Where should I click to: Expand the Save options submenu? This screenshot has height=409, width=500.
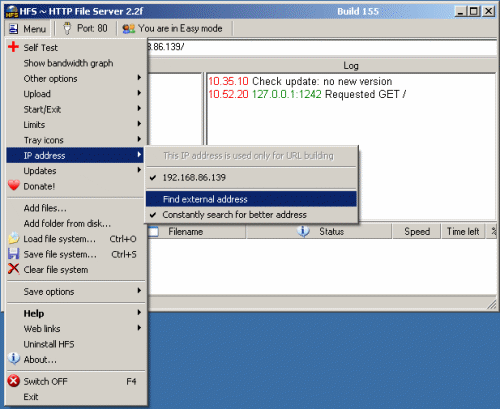pyautogui.click(x=75, y=291)
